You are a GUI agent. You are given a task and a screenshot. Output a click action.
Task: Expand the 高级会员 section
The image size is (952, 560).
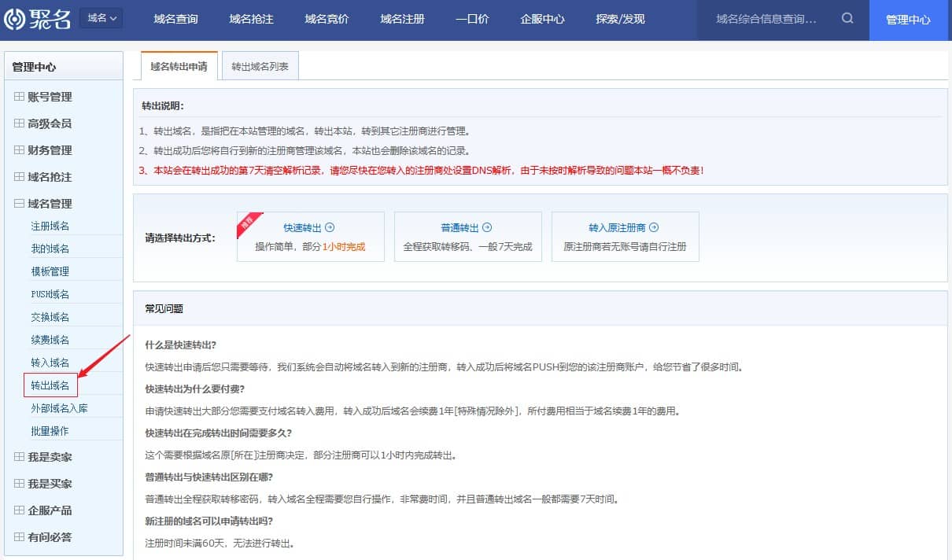(x=20, y=123)
